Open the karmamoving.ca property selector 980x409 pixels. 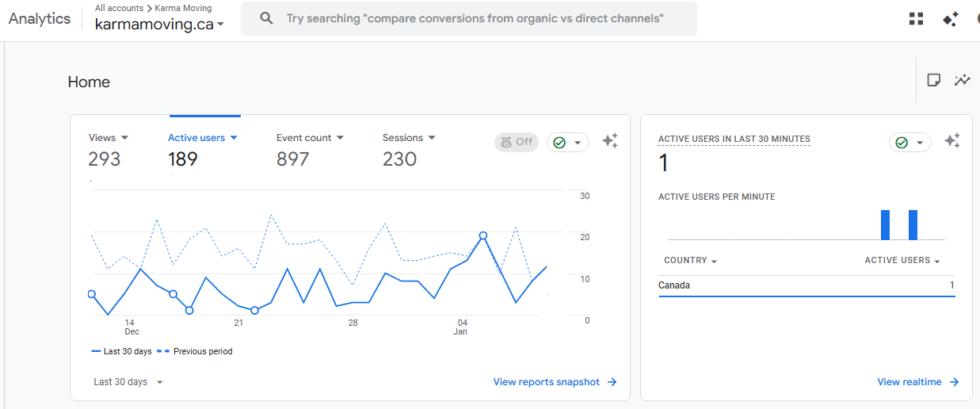coord(159,25)
